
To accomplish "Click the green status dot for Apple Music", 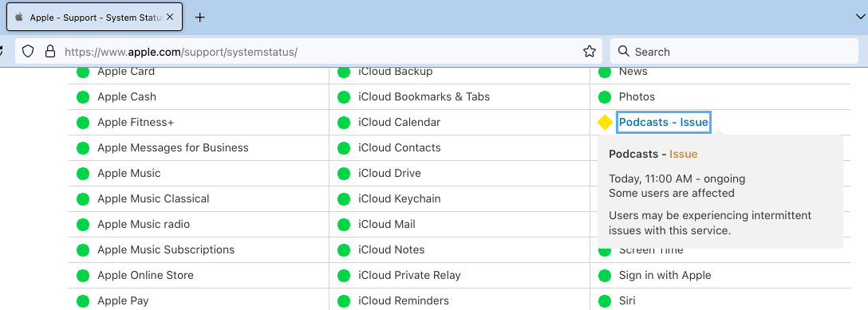I will click(x=83, y=174).
